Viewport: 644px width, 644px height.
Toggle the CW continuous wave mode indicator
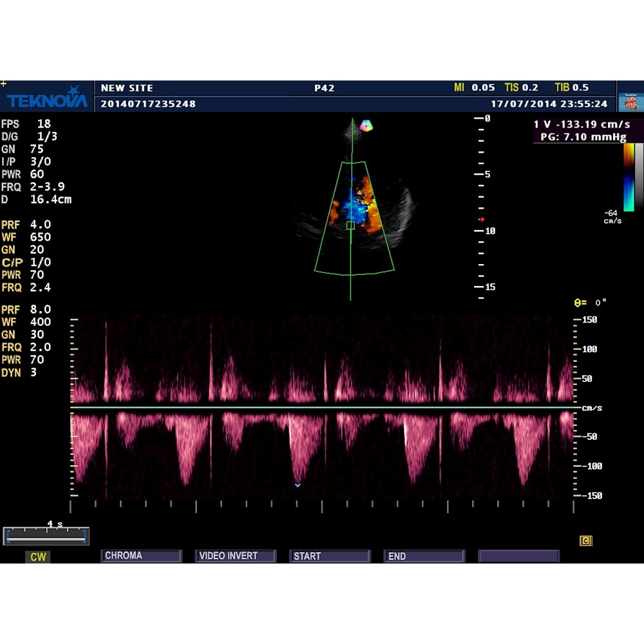37,556
